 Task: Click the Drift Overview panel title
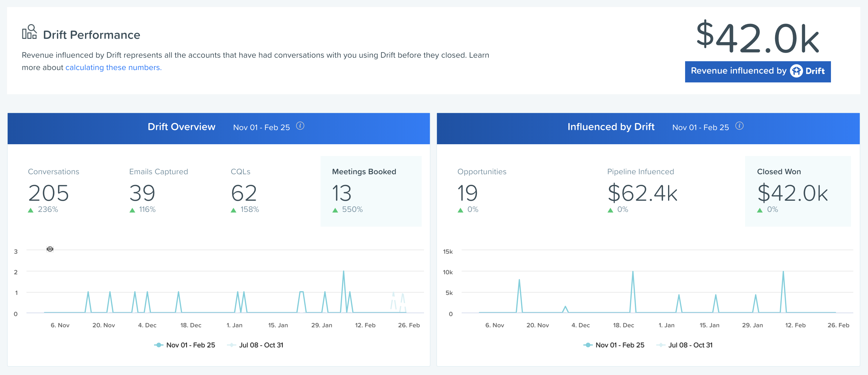(x=181, y=127)
